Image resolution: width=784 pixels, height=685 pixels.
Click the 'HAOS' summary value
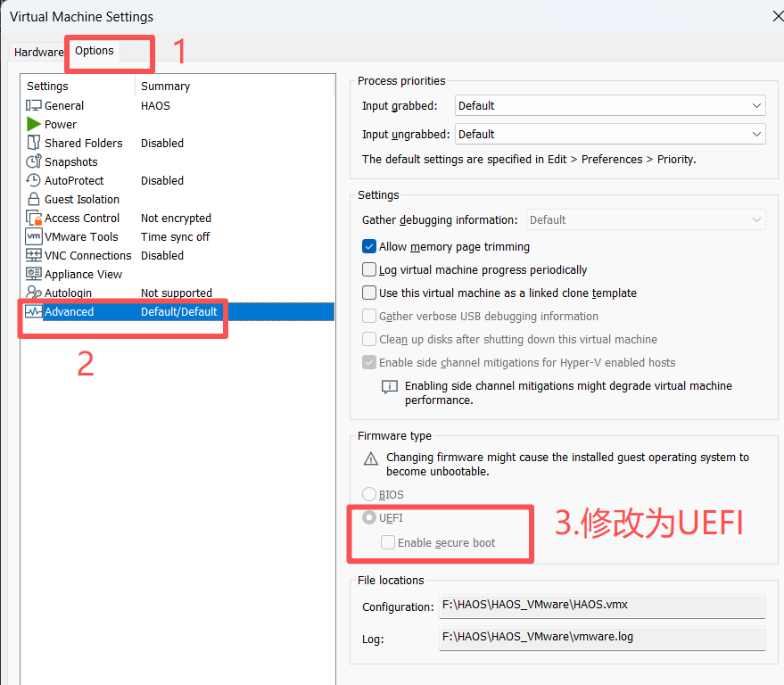[x=155, y=105]
